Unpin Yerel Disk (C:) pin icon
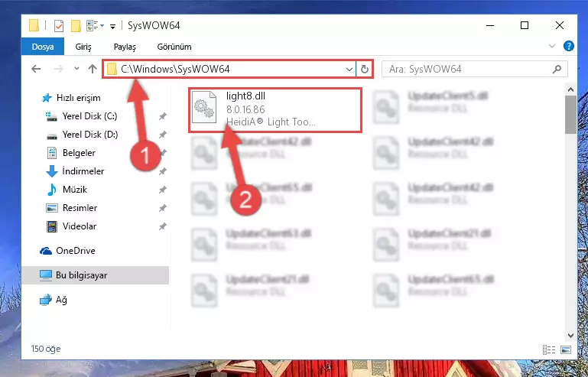 (162, 116)
